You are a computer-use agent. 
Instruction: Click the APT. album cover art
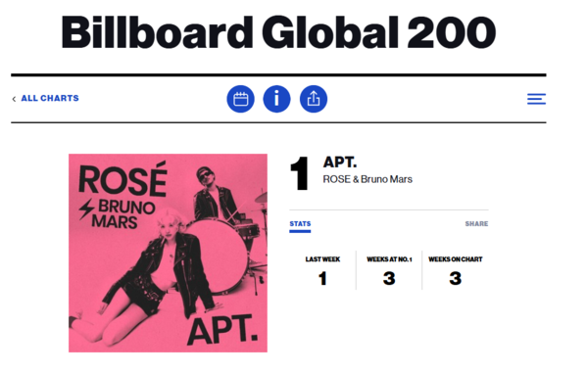pyautogui.click(x=168, y=253)
